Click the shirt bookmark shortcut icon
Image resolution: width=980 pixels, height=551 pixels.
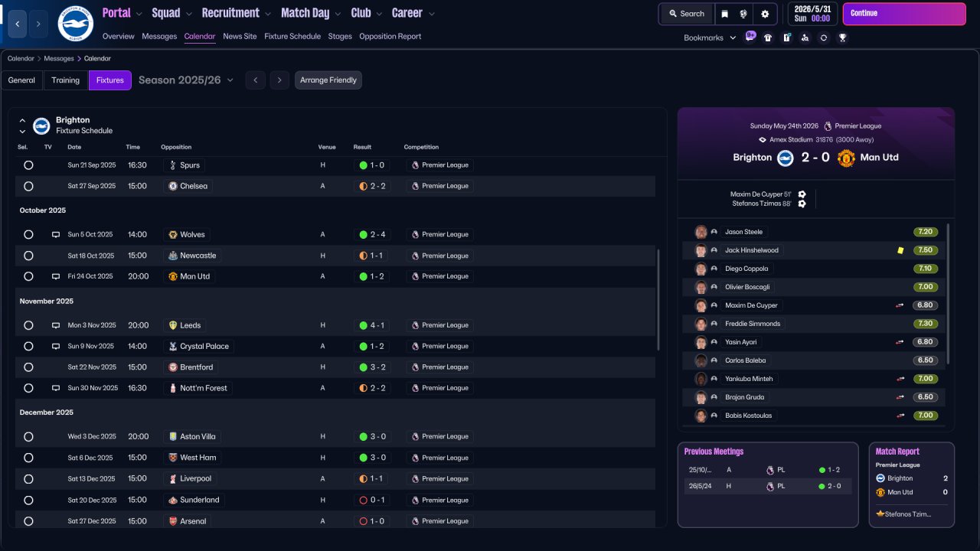768,37
